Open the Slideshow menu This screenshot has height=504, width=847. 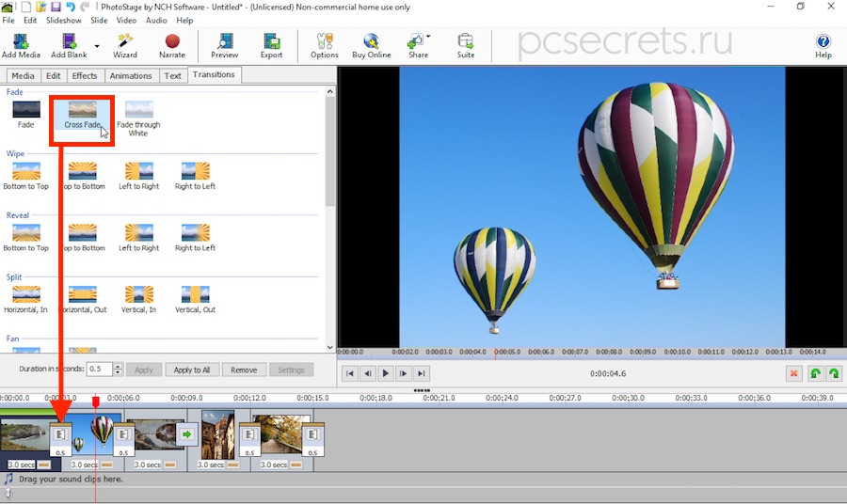click(x=64, y=20)
